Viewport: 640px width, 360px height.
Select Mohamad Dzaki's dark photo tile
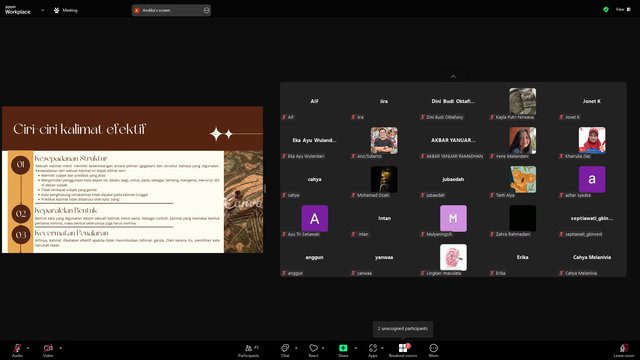[x=384, y=180]
